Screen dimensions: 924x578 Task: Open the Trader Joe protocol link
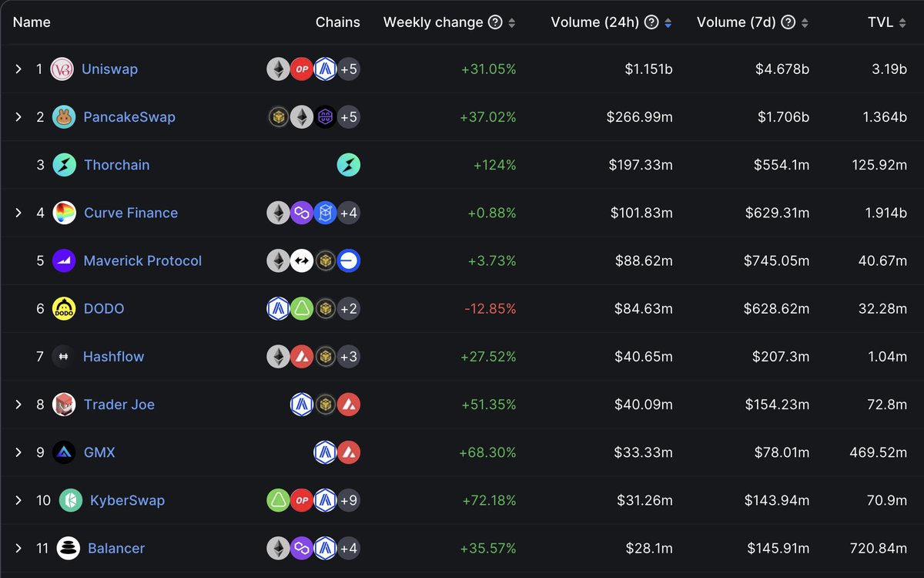click(119, 405)
